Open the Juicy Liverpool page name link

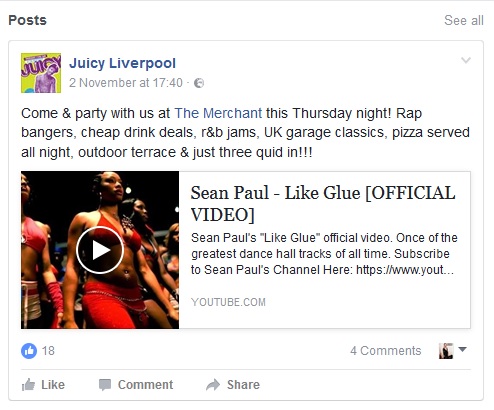122,63
